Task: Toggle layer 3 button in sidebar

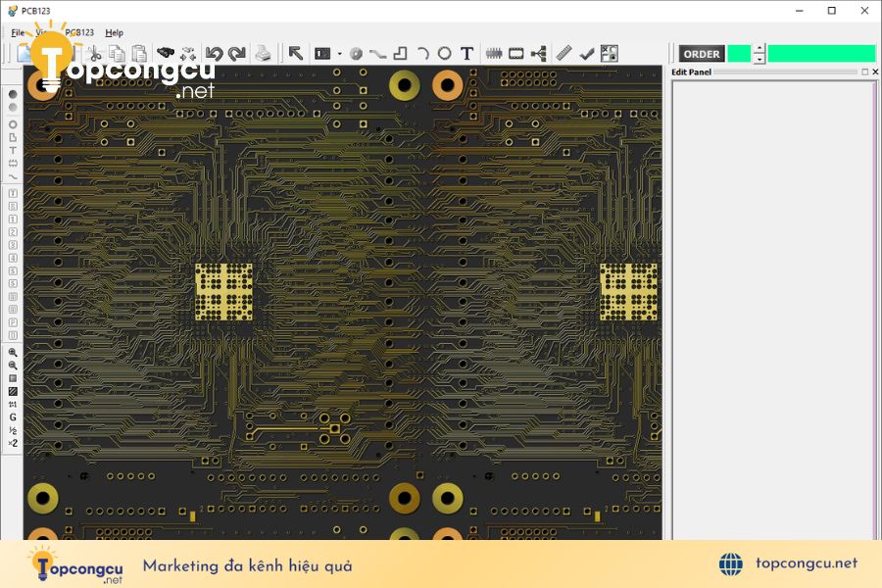Action: click(13, 245)
